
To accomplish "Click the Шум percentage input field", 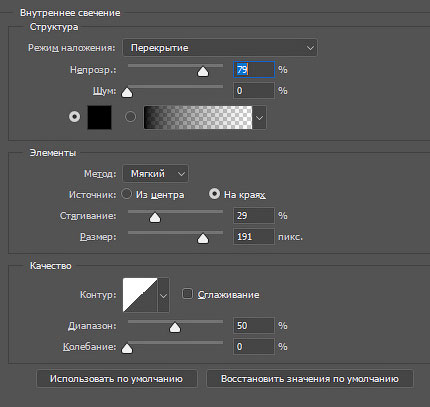I will tap(254, 91).
